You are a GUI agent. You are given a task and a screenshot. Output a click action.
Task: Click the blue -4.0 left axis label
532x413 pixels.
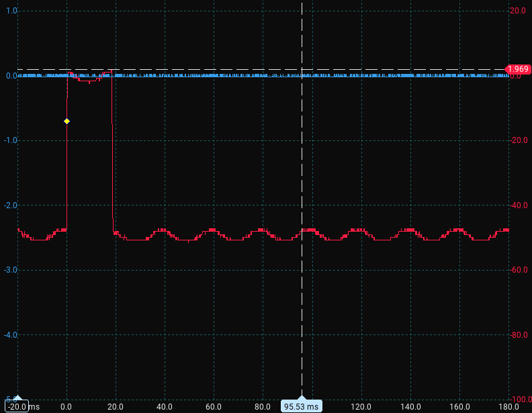point(10,334)
